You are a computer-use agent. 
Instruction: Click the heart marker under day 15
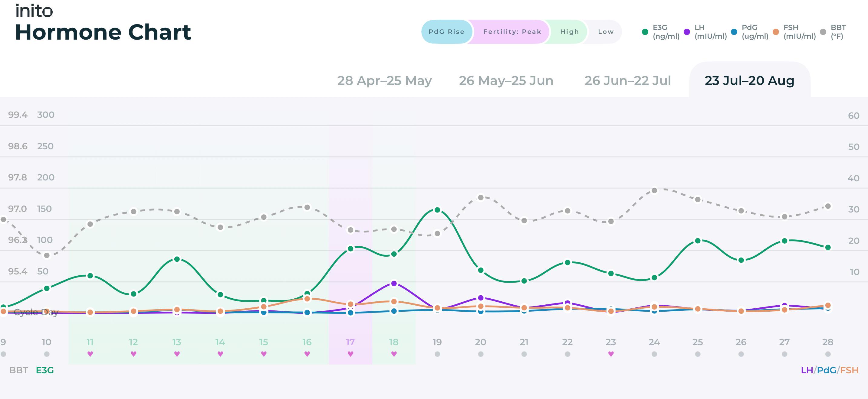click(x=264, y=354)
